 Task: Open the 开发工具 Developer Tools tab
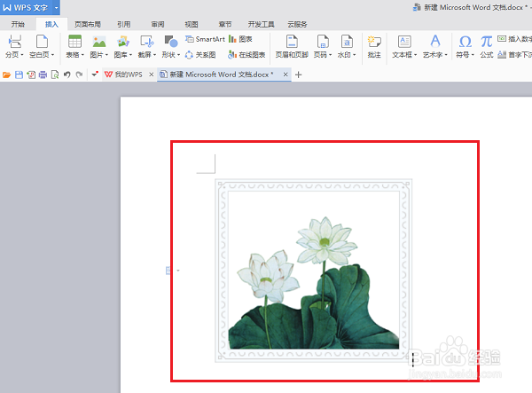[261, 25]
